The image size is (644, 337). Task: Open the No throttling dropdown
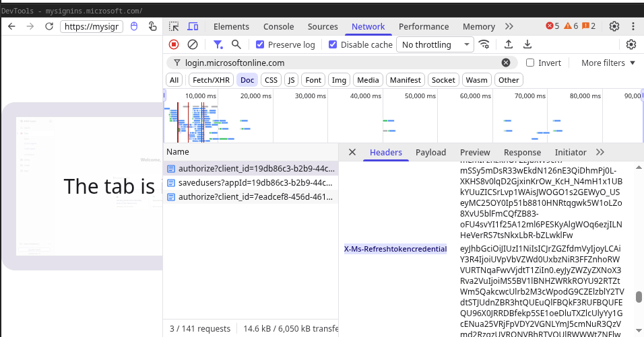(434, 44)
